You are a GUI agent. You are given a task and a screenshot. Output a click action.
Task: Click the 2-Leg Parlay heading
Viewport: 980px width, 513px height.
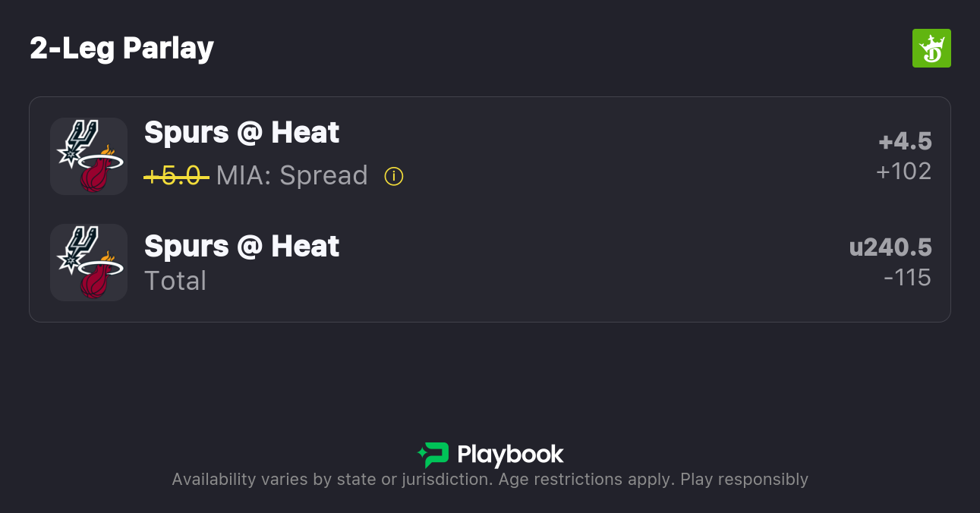[121, 49]
